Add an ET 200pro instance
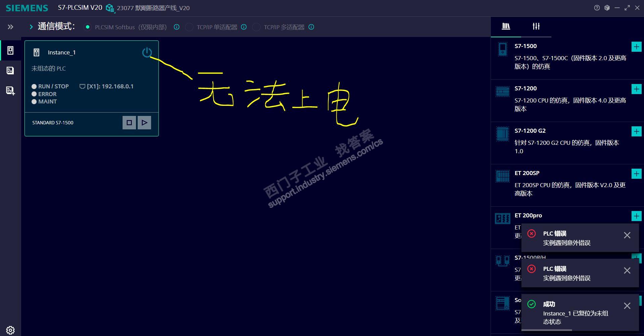The width and height of the screenshot is (644, 336). tap(636, 216)
